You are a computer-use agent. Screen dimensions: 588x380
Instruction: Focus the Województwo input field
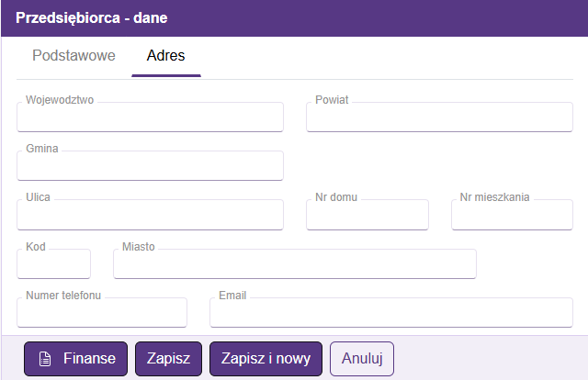(x=150, y=118)
